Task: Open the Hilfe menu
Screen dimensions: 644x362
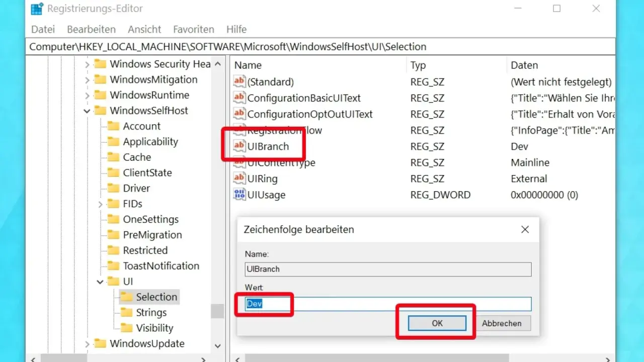Action: click(236, 29)
